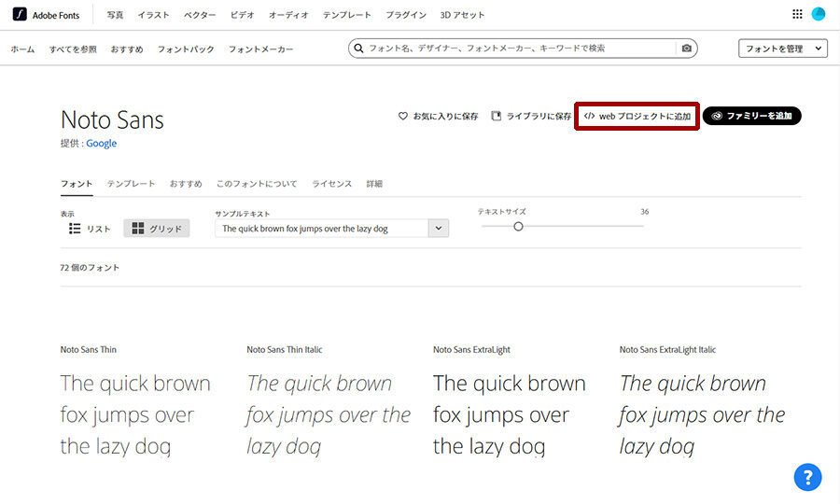840x504 pixels.
Task: Switch to リスト list view
Action: pos(90,229)
